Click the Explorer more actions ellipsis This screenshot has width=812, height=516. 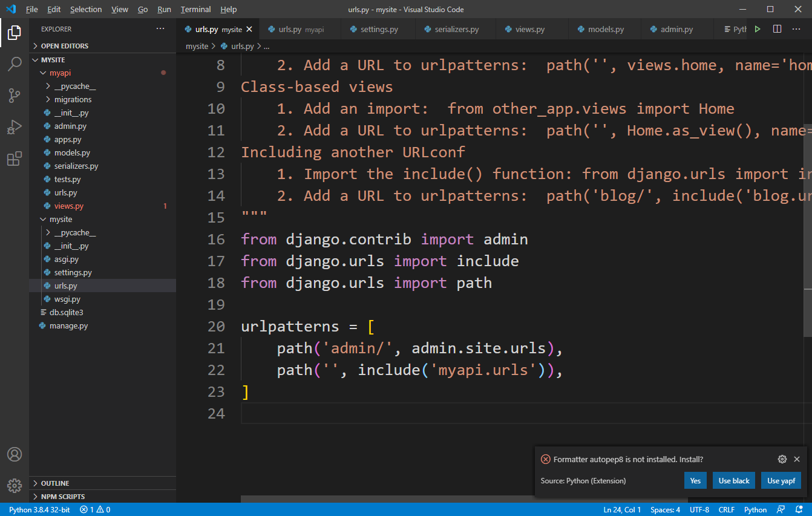(x=160, y=29)
